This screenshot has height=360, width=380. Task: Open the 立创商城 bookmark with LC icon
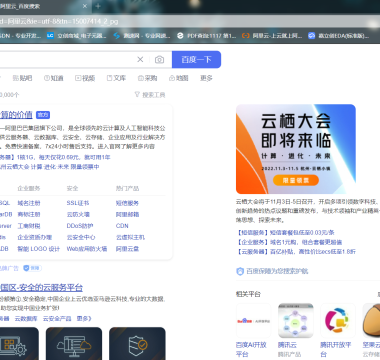tap(77, 35)
